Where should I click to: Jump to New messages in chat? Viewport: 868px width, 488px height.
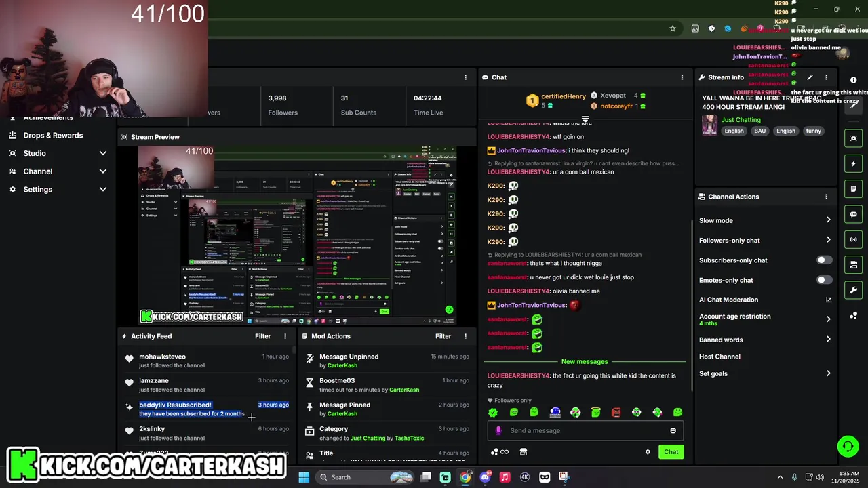pos(585,361)
